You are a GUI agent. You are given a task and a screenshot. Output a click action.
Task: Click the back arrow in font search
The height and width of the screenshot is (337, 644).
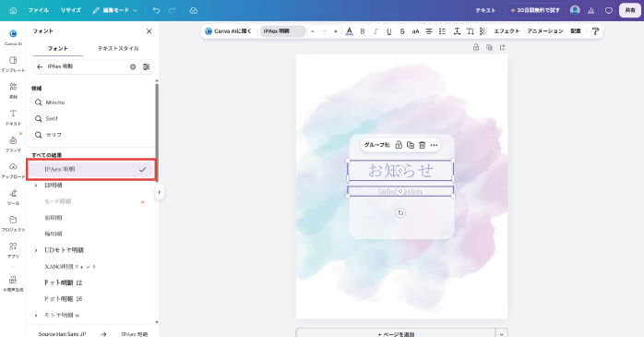click(40, 66)
